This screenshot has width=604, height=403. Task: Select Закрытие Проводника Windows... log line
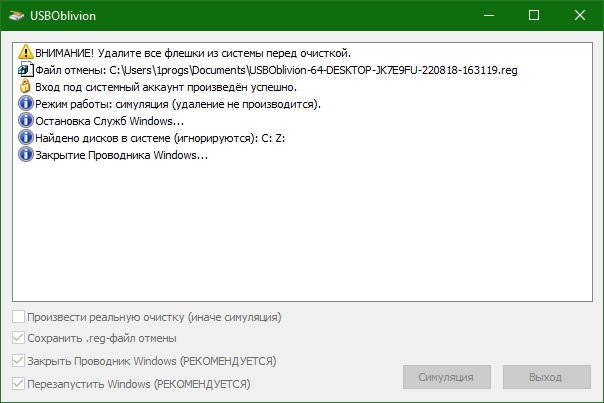coord(121,155)
